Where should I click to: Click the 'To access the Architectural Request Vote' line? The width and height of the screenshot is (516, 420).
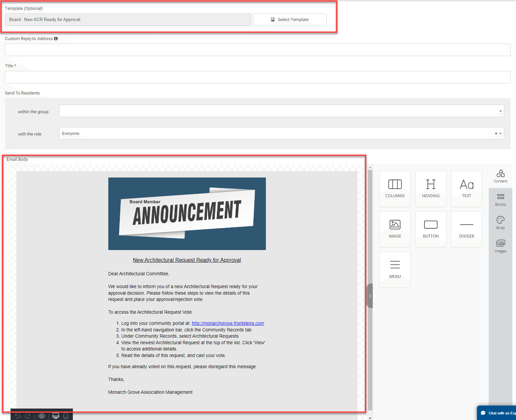tap(150, 312)
